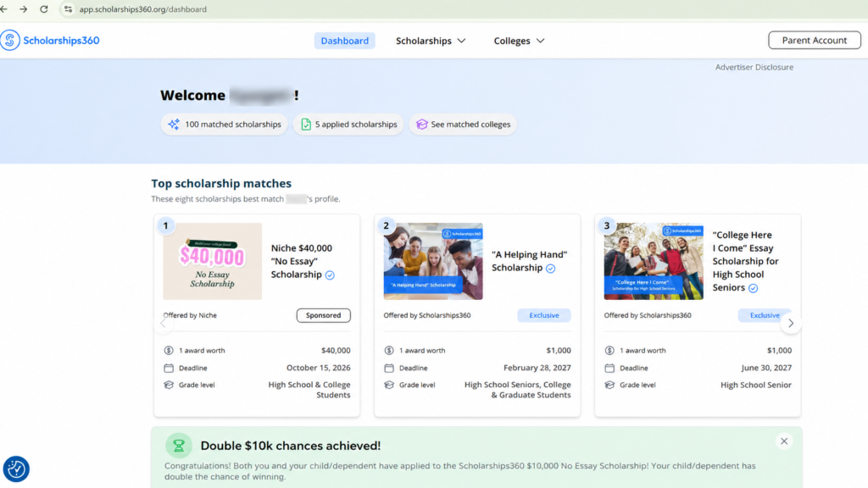Open the A Helping Hand Scholarship thumbnail
868x488 pixels.
coord(433,261)
